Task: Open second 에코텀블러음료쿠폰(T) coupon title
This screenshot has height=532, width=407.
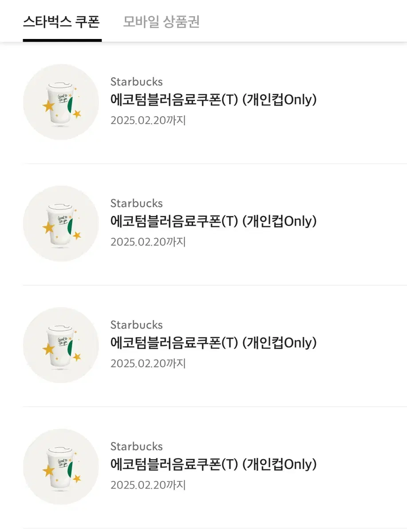Action: pyautogui.click(x=213, y=222)
